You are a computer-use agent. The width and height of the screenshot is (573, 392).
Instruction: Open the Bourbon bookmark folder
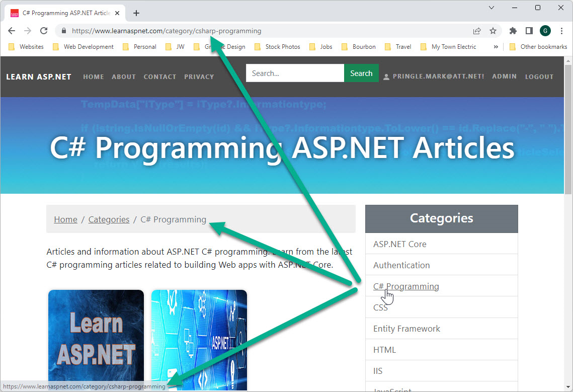(x=359, y=47)
